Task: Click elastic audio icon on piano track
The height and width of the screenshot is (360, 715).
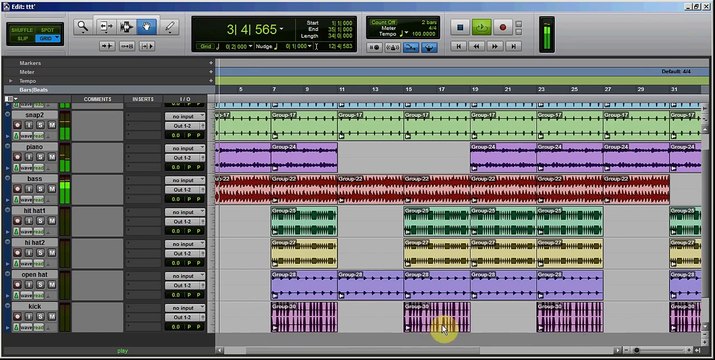Action: click(16, 167)
